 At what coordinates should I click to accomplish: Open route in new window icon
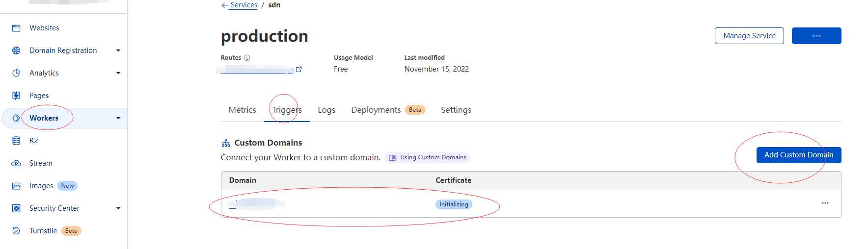click(x=298, y=69)
